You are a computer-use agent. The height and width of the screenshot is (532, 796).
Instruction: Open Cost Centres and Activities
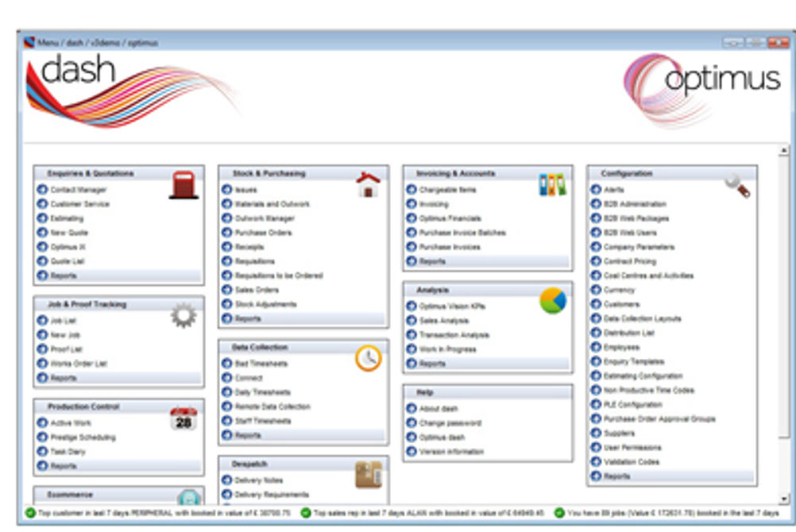click(649, 276)
